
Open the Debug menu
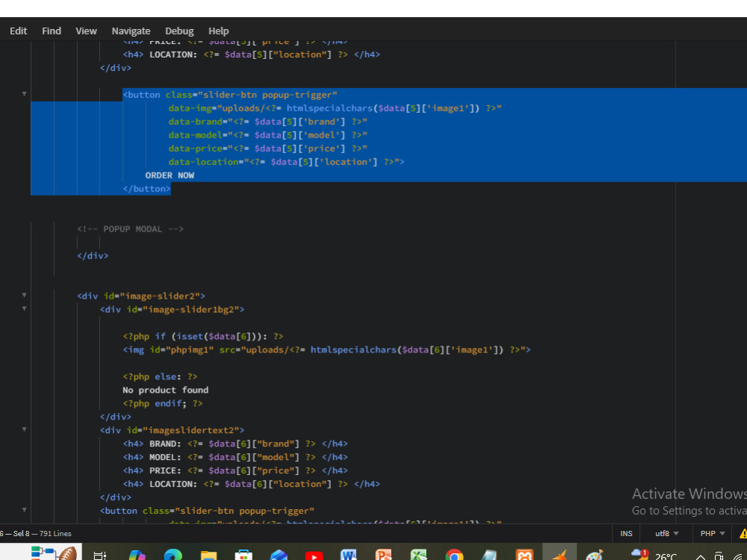coord(179,31)
